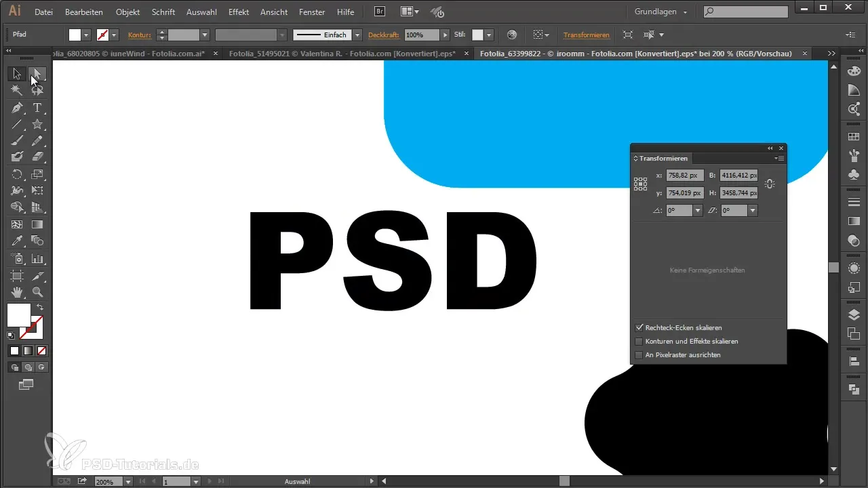Click the Kontur stroke link
The width and height of the screenshot is (868, 488).
point(139,35)
